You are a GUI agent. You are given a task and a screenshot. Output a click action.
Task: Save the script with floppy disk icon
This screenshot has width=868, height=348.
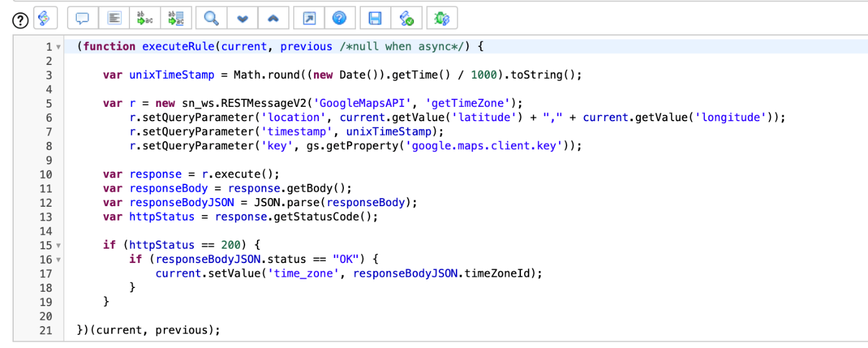(375, 19)
